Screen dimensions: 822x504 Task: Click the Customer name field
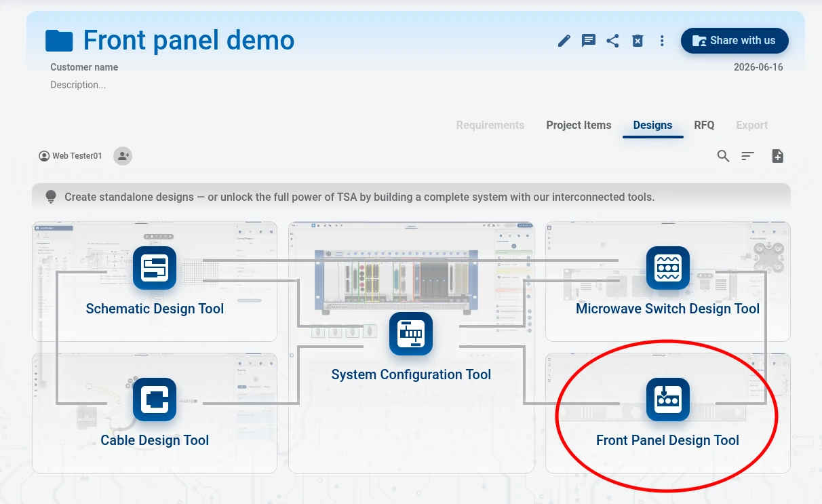pos(84,67)
